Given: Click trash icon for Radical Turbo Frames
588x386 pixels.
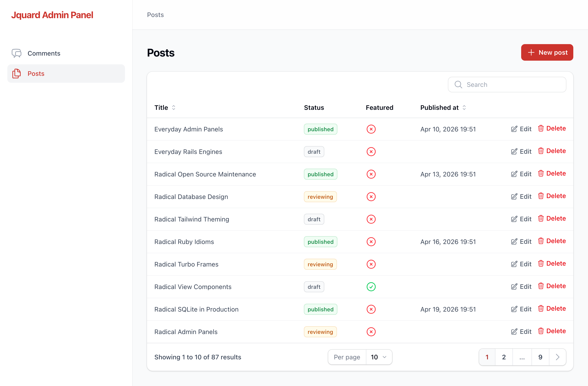Looking at the screenshot, I should click(x=541, y=263).
